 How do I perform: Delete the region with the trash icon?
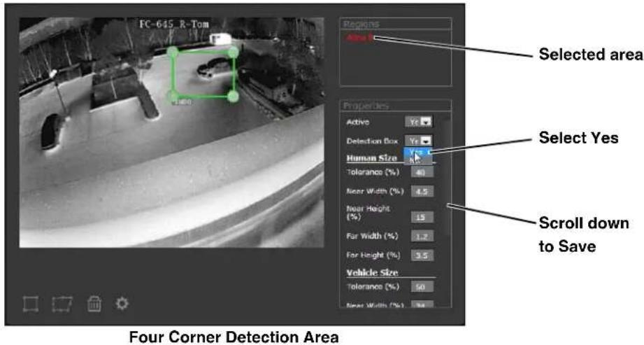94,304
